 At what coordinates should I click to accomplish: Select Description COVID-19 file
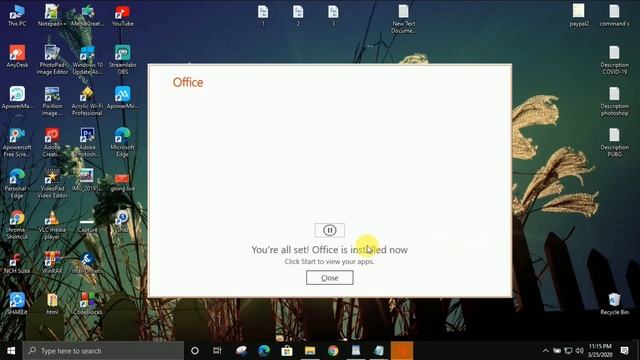coord(614,60)
